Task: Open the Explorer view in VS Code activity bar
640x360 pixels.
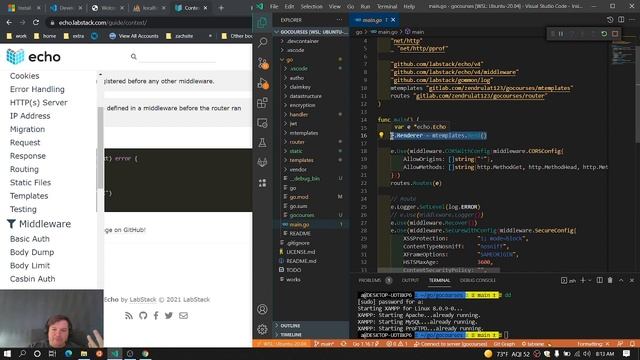Action: [262, 22]
